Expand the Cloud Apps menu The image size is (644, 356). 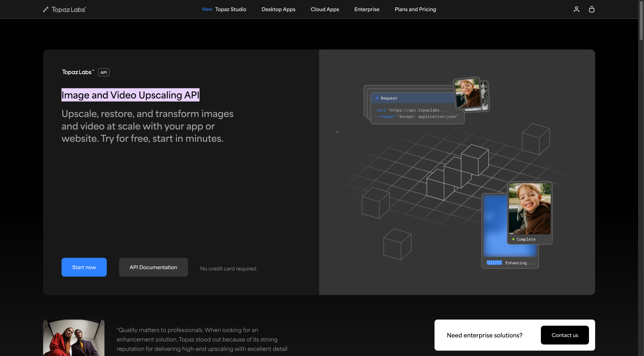pos(325,9)
